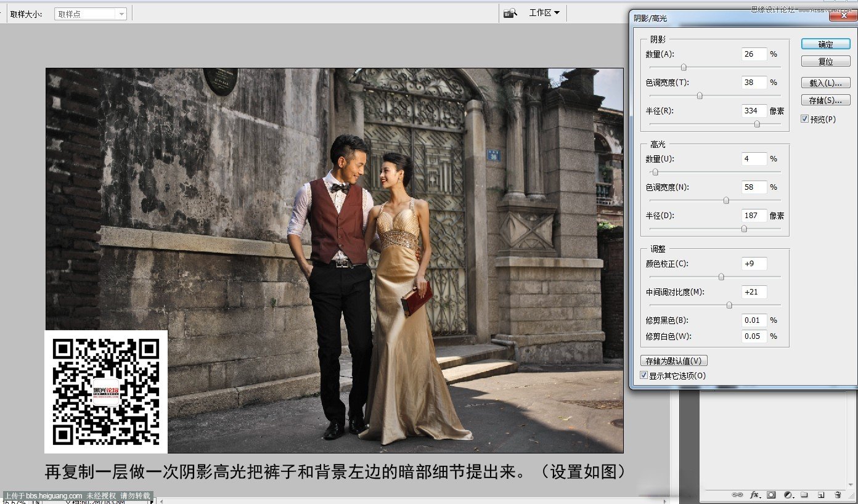The image size is (858, 504).
Task: Add a layer mask with the mask icon
Action: 771,495
